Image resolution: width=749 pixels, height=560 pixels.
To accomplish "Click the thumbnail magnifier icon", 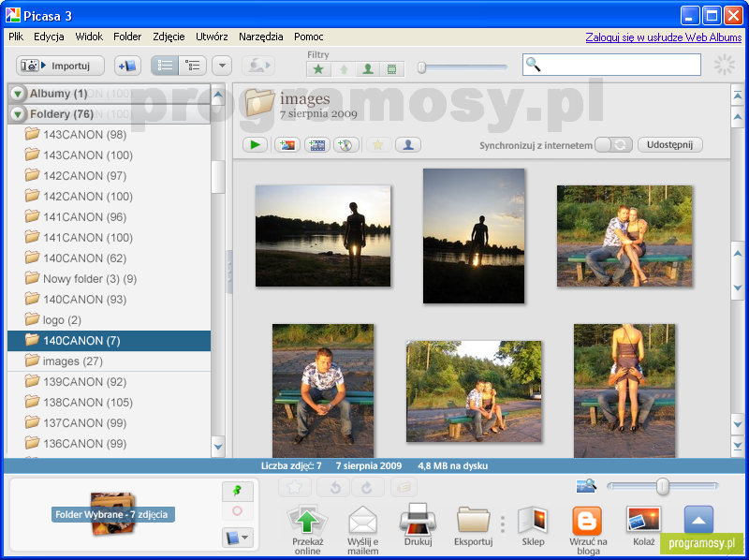I will 586,486.
